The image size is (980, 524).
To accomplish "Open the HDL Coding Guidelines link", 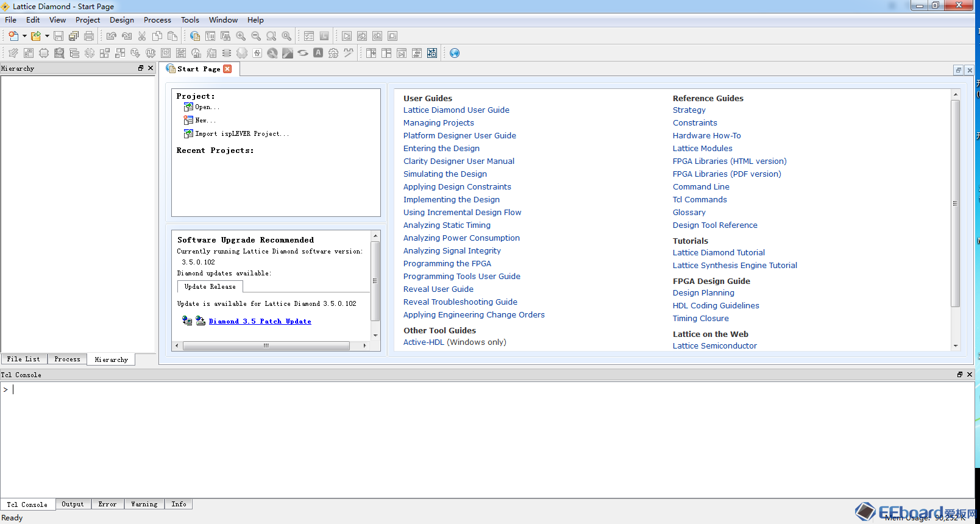I will point(716,306).
